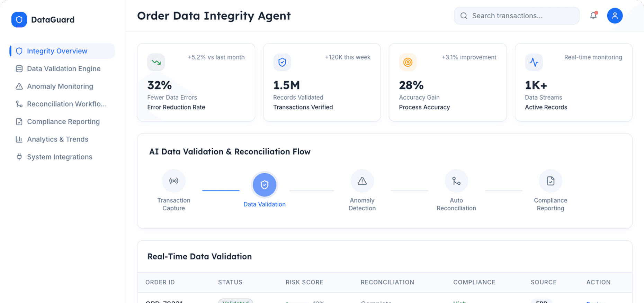Click inside the Search transactions field
Viewport: 644px width, 303px height.
[516, 16]
